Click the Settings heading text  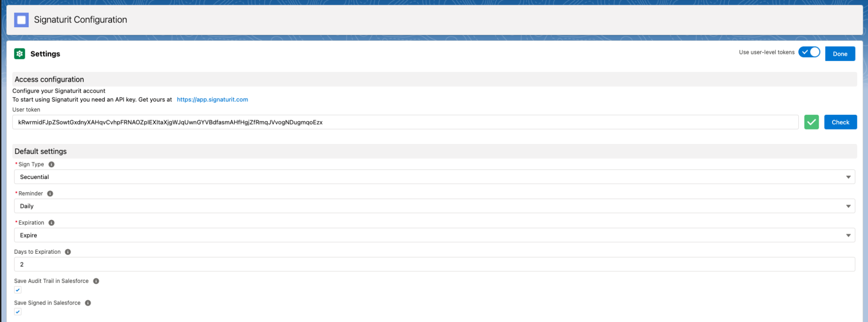click(x=45, y=54)
